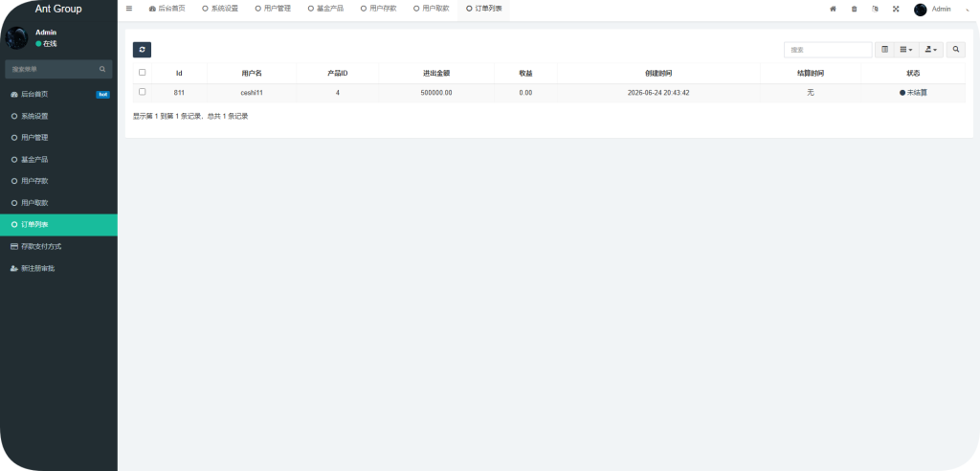Click the timestamp 2026-06-24 20:43:42
This screenshot has width=980, height=471.
click(x=658, y=93)
